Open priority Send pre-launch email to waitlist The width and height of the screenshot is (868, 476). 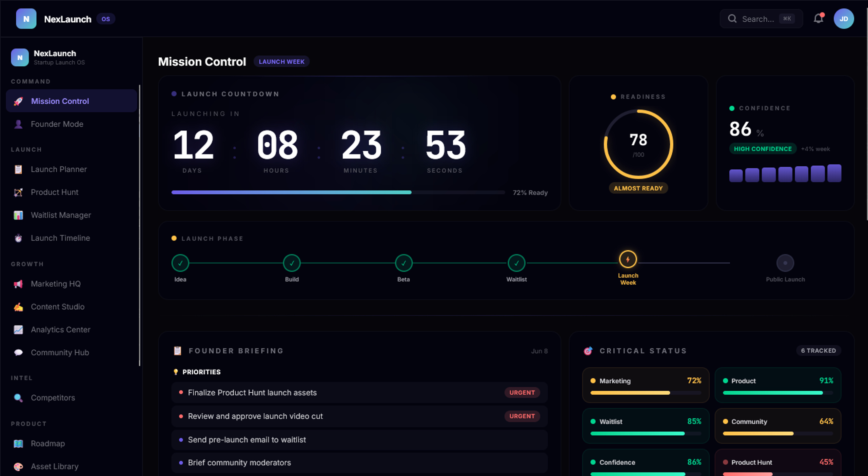tap(359, 440)
